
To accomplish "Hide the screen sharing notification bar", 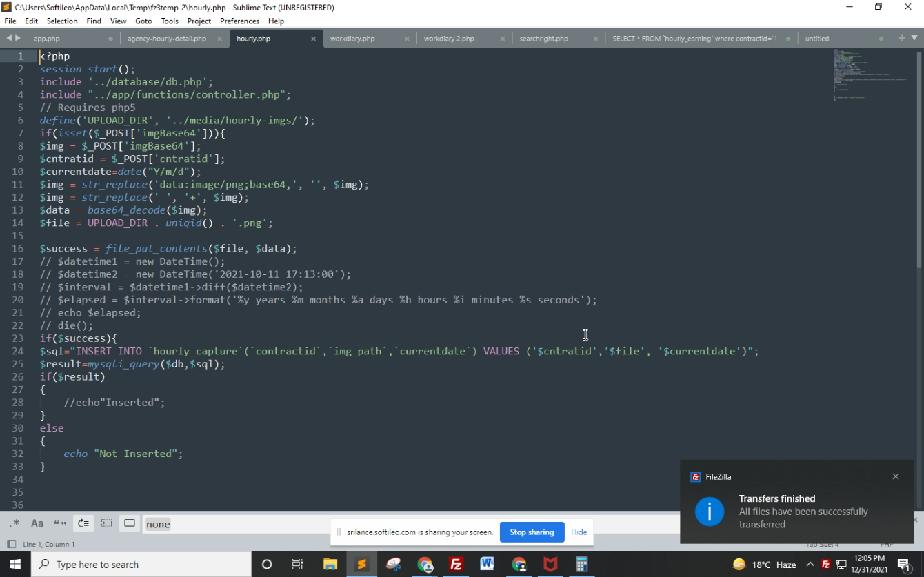I will [x=579, y=532].
